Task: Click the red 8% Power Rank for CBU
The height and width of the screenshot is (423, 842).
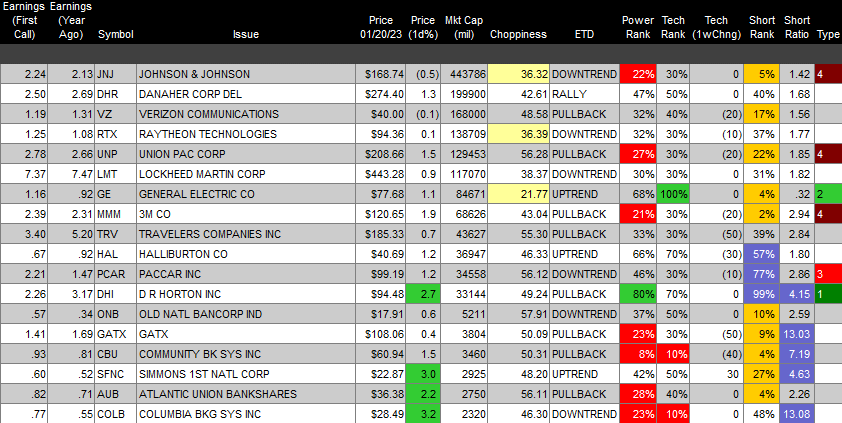Action: pyautogui.click(x=638, y=354)
